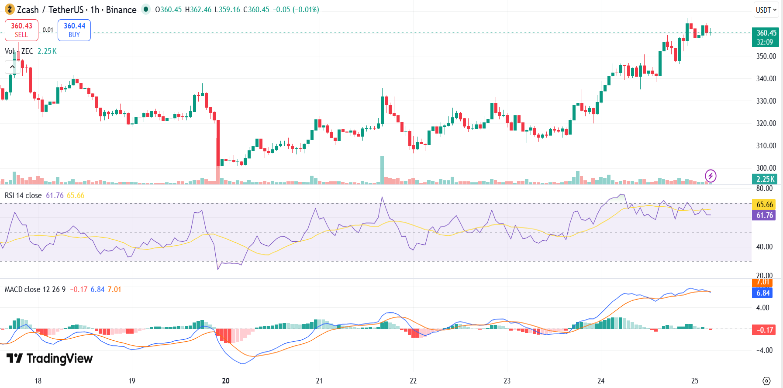783x388 pixels.
Task: Click the BUY 360.44 button
Action: tap(74, 30)
